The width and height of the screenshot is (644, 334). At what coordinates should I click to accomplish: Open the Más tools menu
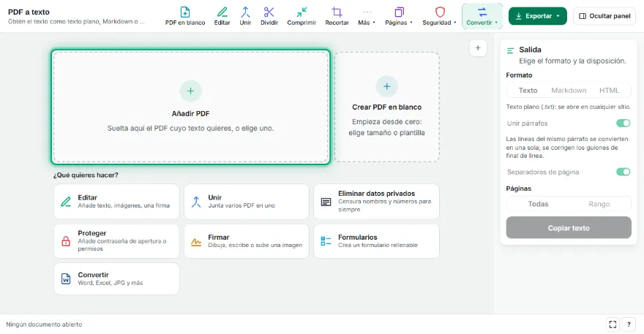[367, 16]
